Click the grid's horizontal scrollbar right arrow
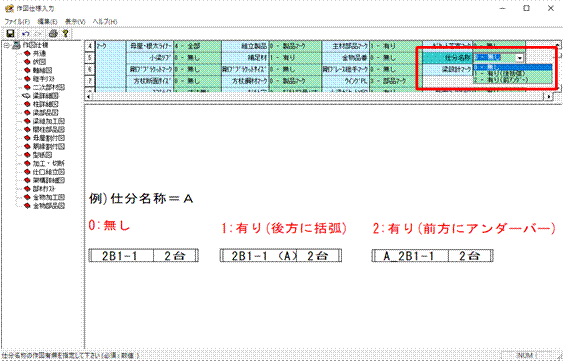 point(549,96)
